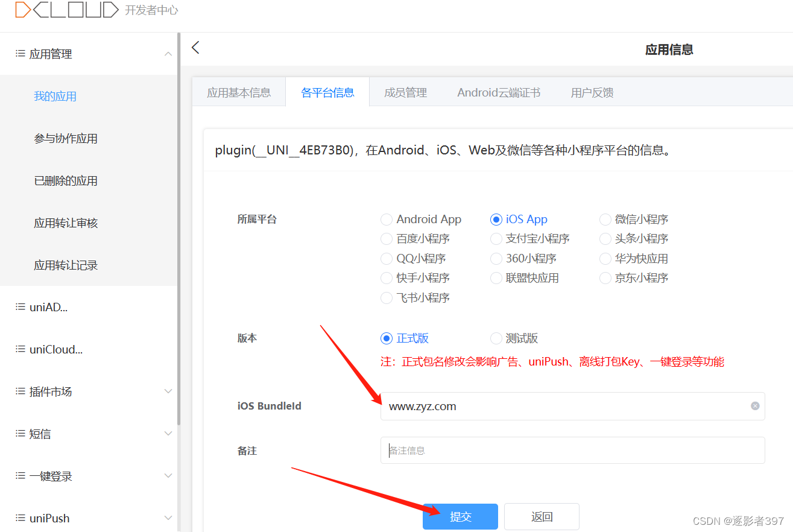
Task: Click the DCloud logo
Action: tap(67, 10)
